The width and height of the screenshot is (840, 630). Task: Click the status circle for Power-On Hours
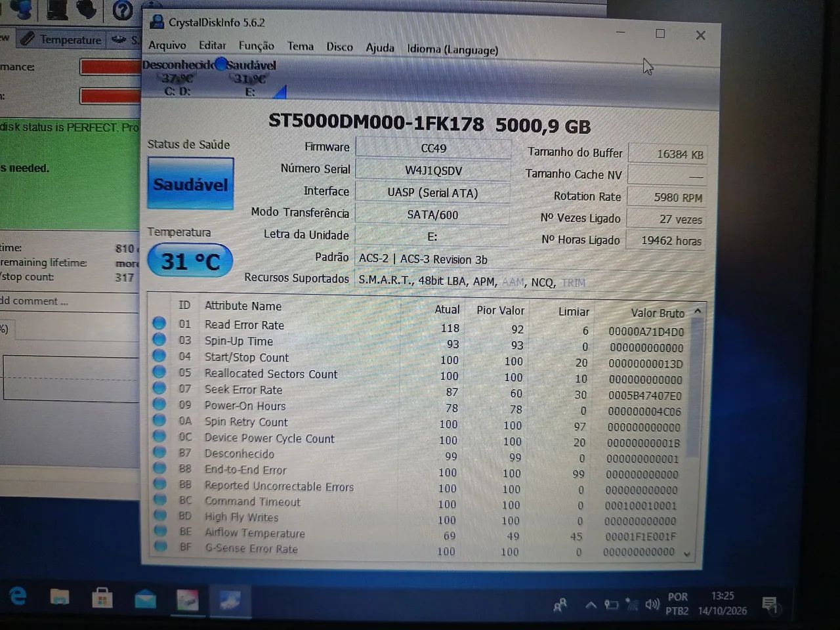point(159,404)
